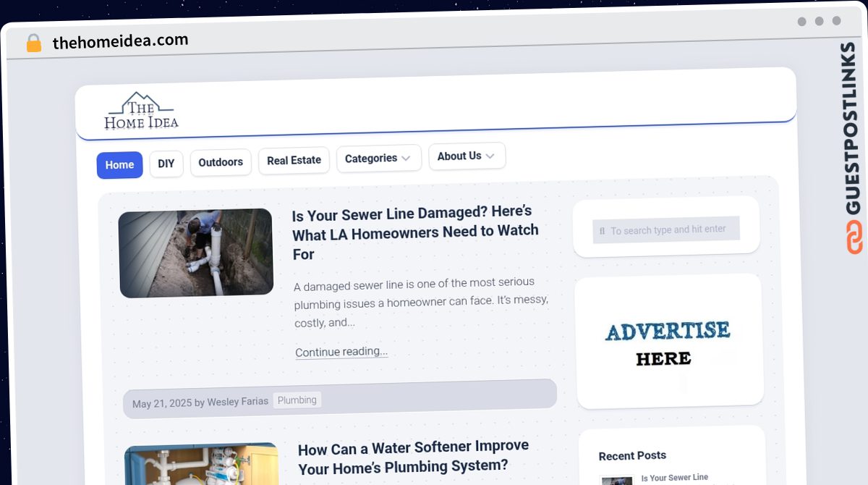Click the May 21, 2025 post date
Viewport: 868px width, 485px height.
[x=161, y=403]
